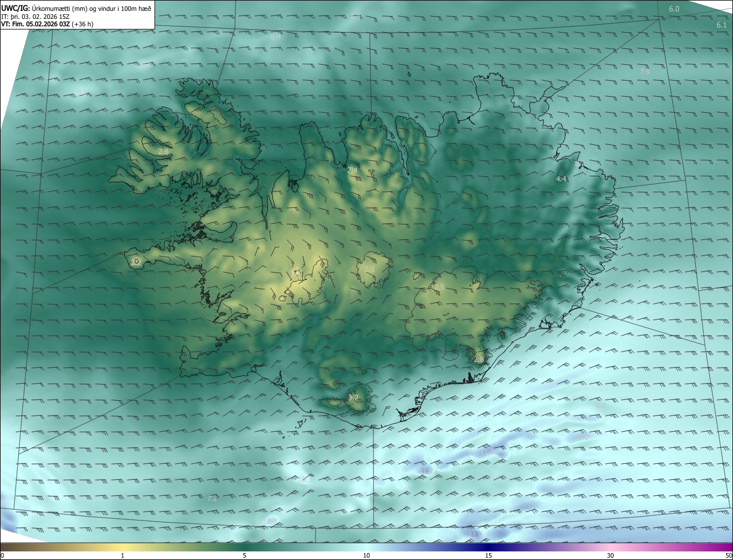Click the 2.8 value label over the Westfjords
Screen dimensions: 733x560
tap(164, 152)
